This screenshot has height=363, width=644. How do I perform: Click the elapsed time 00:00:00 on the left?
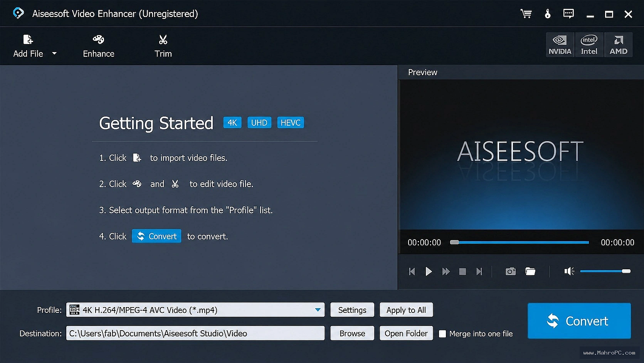424,242
